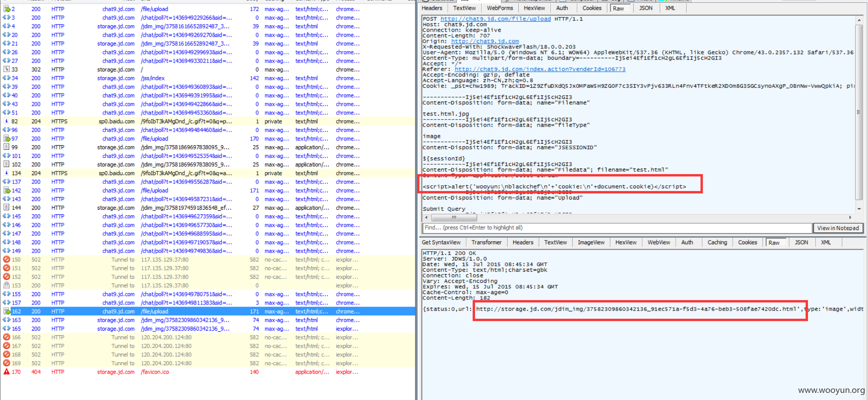The image size is (868, 400).
Task: Switch to response Transformer tab
Action: pyautogui.click(x=486, y=243)
